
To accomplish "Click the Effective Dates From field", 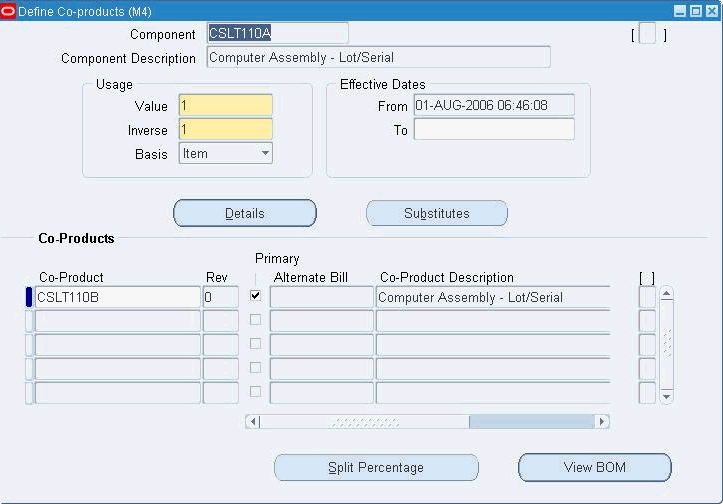I will pos(494,105).
